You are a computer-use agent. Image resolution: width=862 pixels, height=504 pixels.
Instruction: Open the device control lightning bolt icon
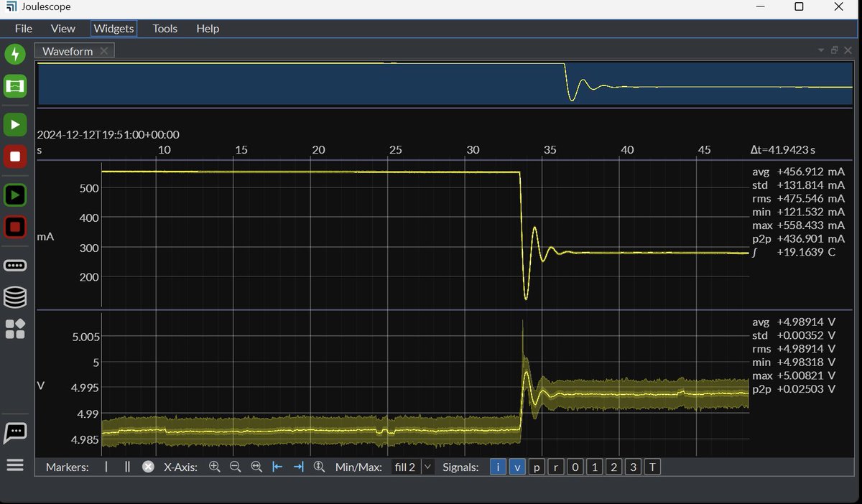point(15,54)
